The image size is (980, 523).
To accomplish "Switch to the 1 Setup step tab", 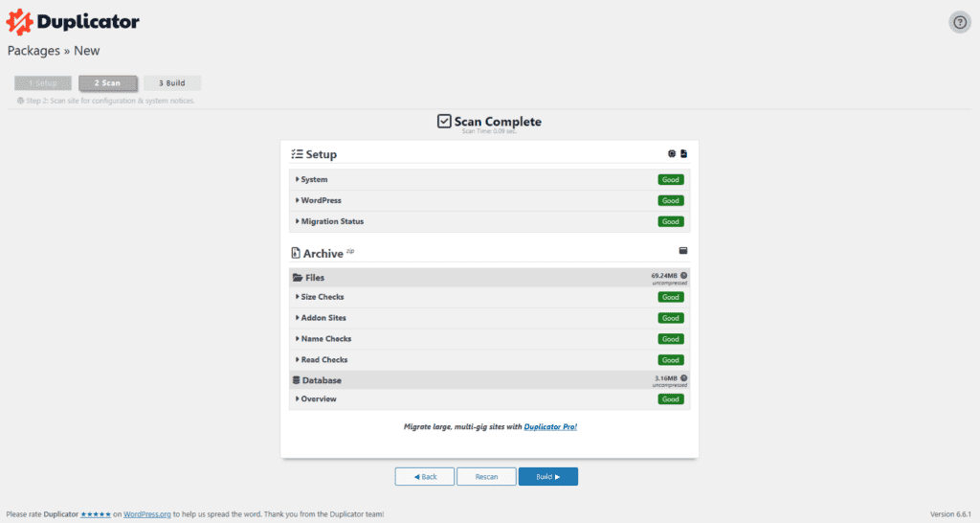I will 43,83.
